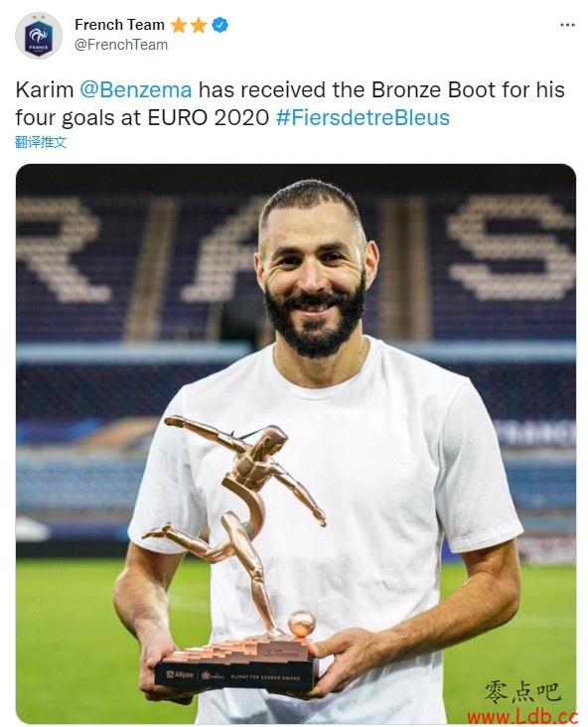This screenshot has height=727, width=588.
Task: Click the bronze footballer trophy figure
Action: coord(234,524)
